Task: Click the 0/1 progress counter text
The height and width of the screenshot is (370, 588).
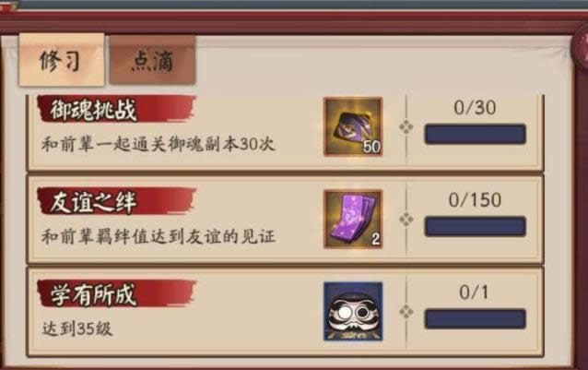Action: click(474, 292)
